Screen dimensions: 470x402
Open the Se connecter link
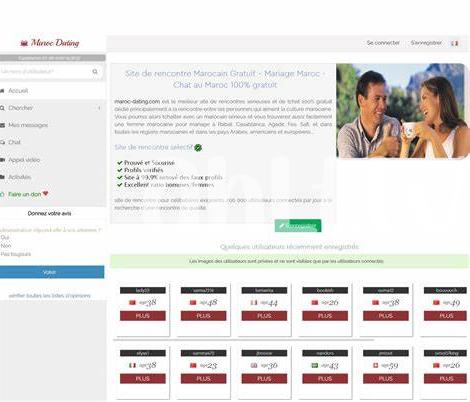pyautogui.click(x=383, y=43)
